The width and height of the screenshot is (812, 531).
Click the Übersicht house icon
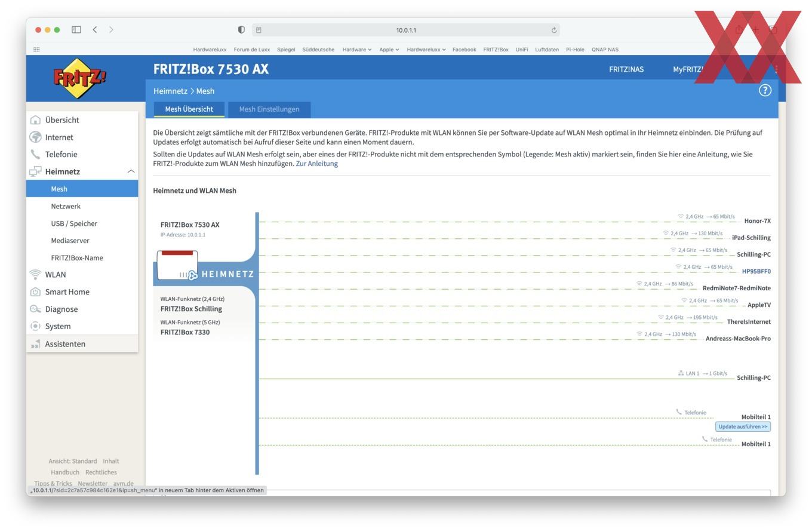click(x=35, y=120)
